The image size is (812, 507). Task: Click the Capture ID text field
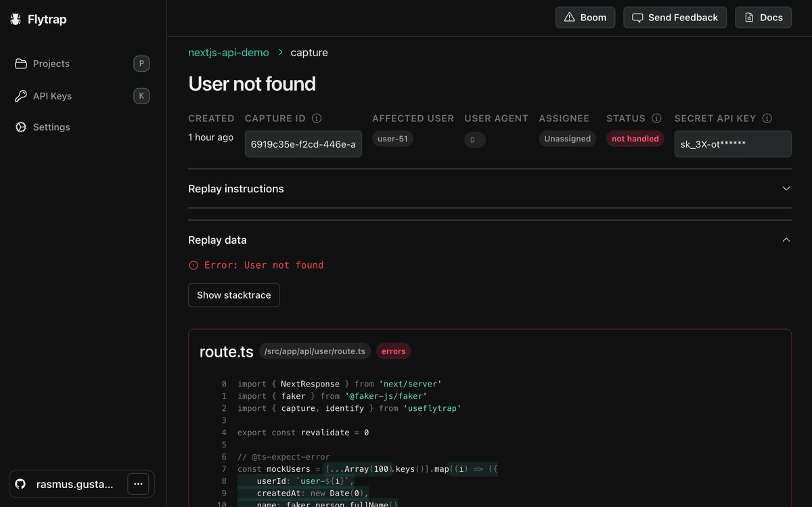[x=303, y=144]
